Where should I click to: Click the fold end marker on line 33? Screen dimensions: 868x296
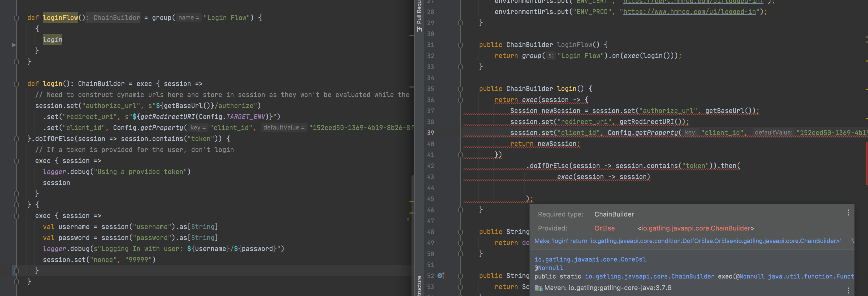click(x=460, y=67)
